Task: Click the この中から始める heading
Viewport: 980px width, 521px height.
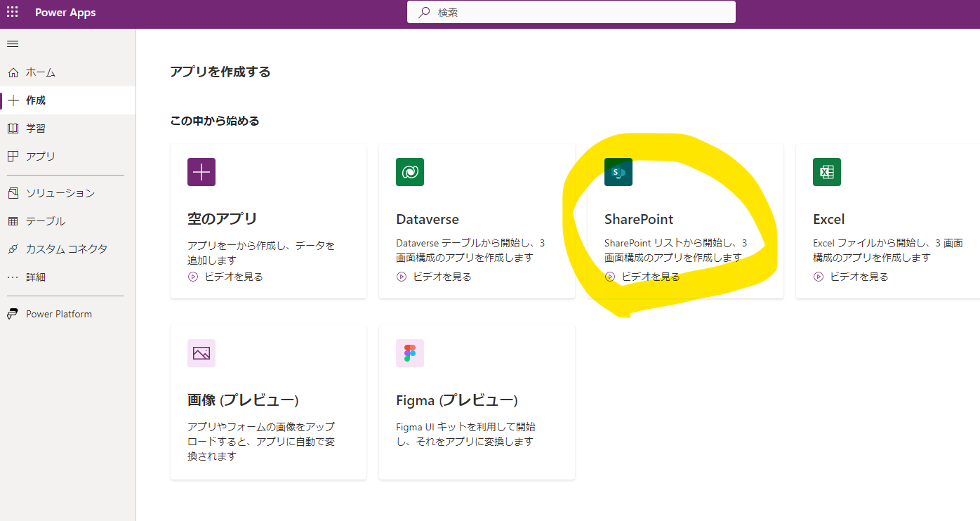Action: (x=215, y=121)
